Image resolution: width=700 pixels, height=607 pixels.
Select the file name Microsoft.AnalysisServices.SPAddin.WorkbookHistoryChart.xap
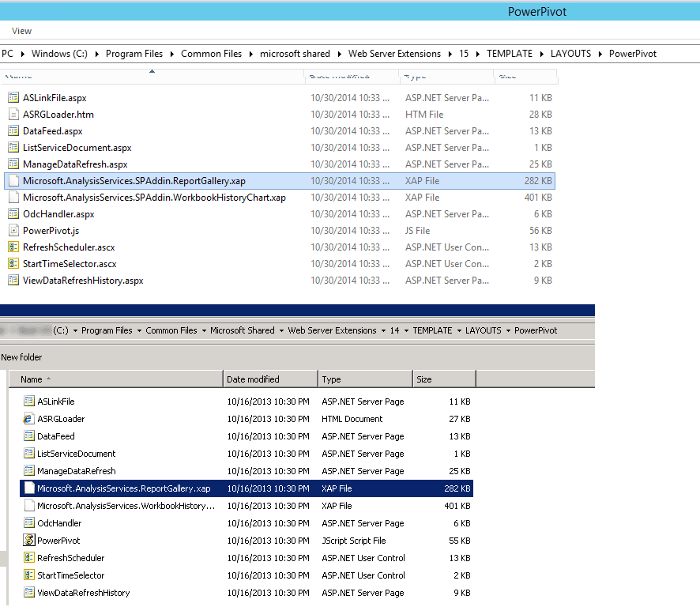coord(155,198)
